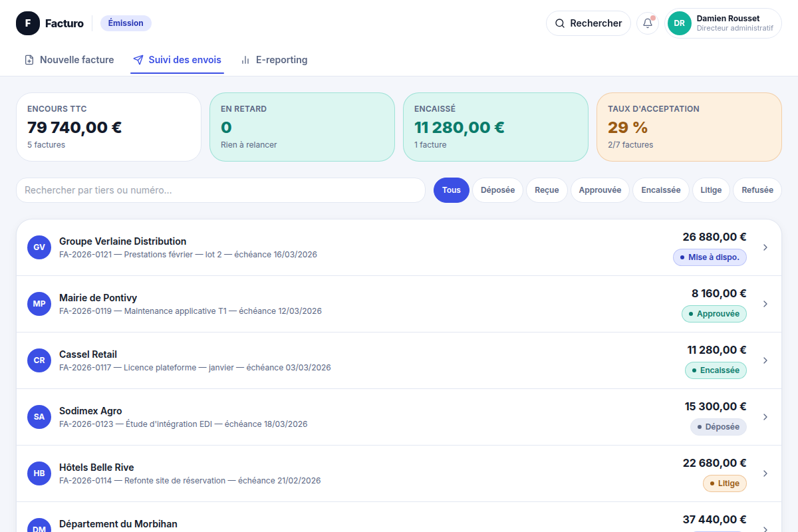
Task: Filter invoices by Approuvée
Action: [600, 190]
